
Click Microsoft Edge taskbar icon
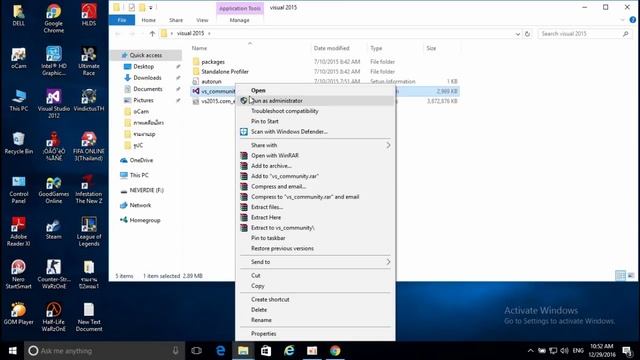(220, 351)
